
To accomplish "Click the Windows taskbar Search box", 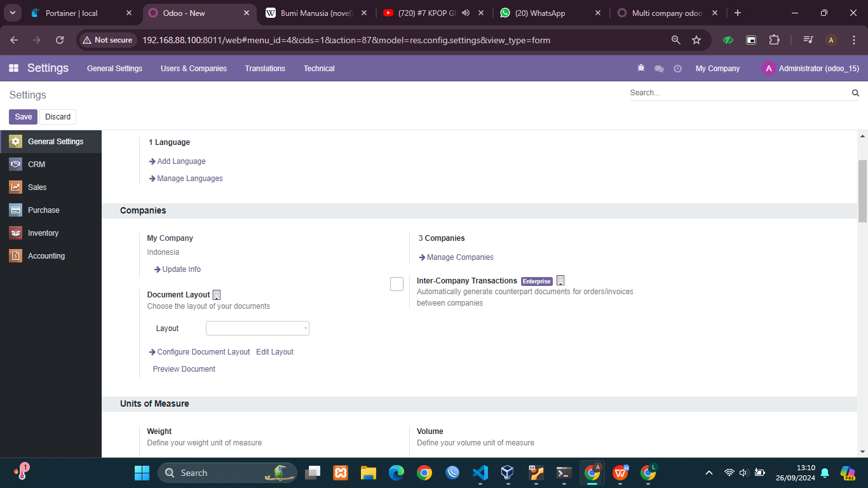I will pyautogui.click(x=227, y=473).
